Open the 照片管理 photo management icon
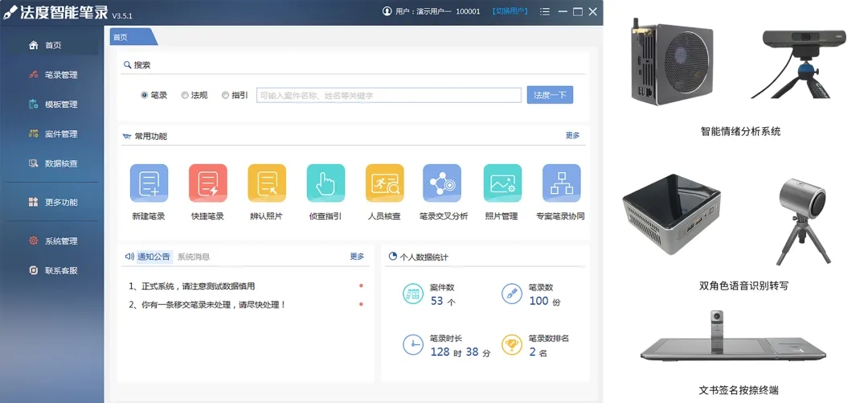The image size is (868, 403). pyautogui.click(x=502, y=183)
